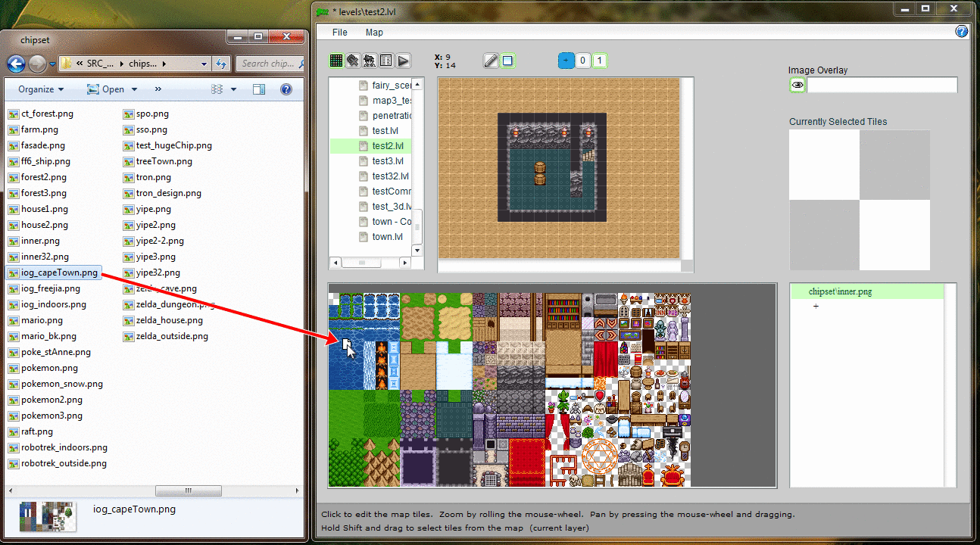
Task: Open the Map menu
Action: (374, 33)
